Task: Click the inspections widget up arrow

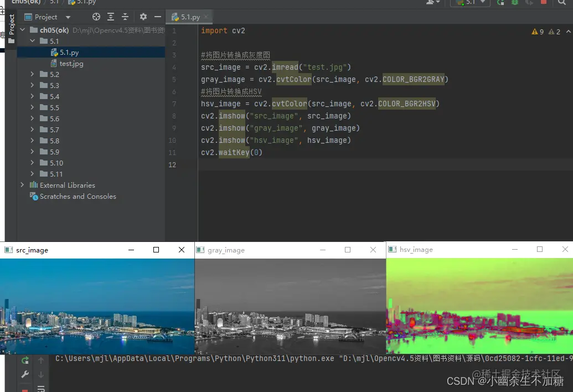Action: [x=568, y=32]
